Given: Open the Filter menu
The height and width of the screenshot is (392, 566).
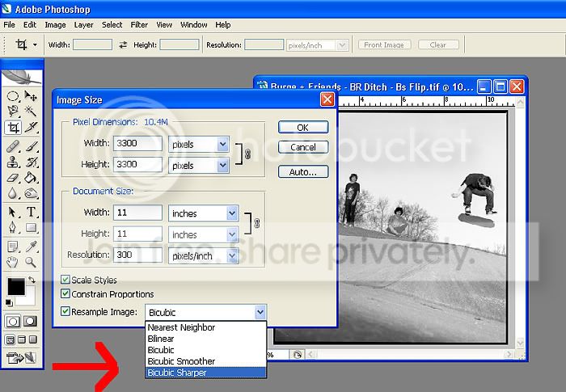Looking at the screenshot, I should point(139,25).
